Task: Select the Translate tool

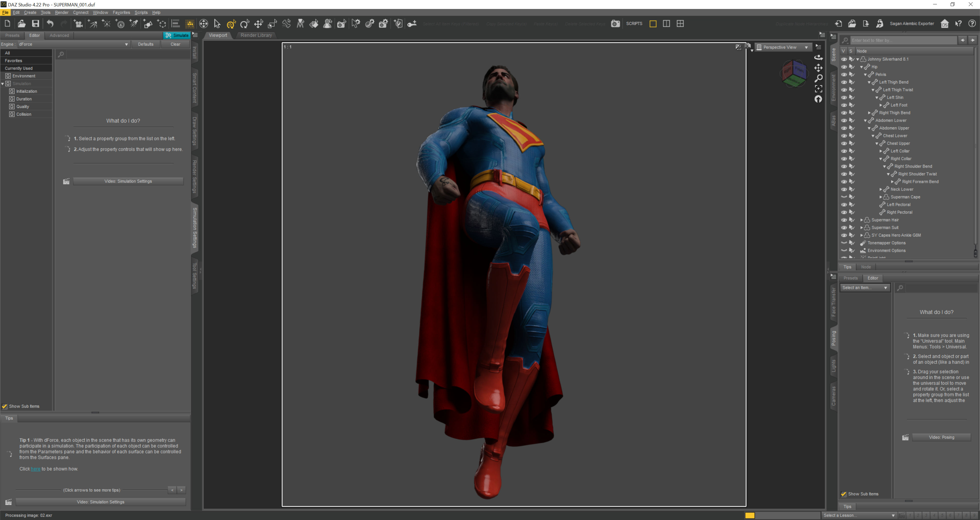Action: point(259,23)
